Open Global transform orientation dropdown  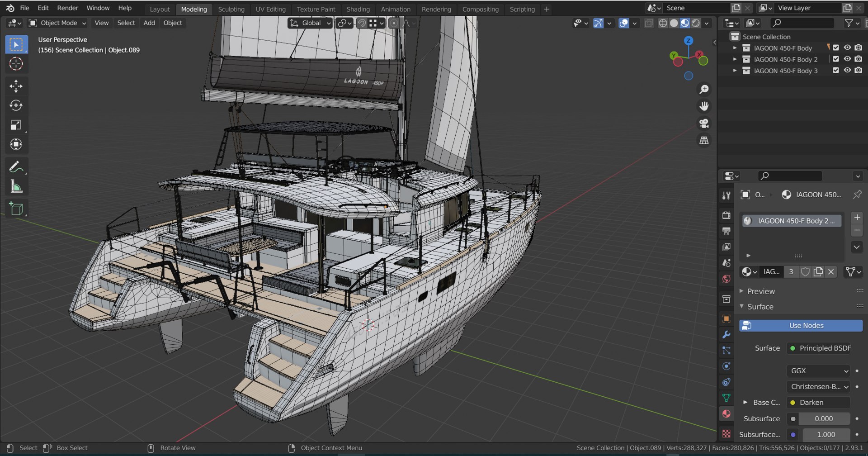click(x=311, y=23)
